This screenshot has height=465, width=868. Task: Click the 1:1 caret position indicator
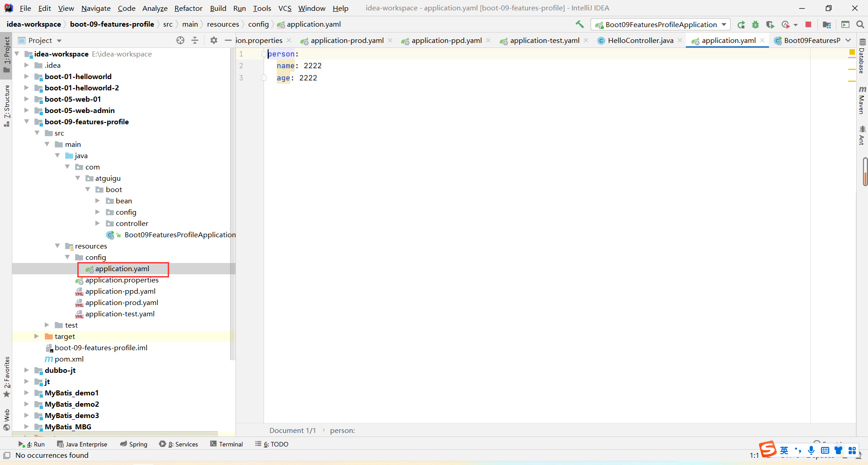coord(754,455)
